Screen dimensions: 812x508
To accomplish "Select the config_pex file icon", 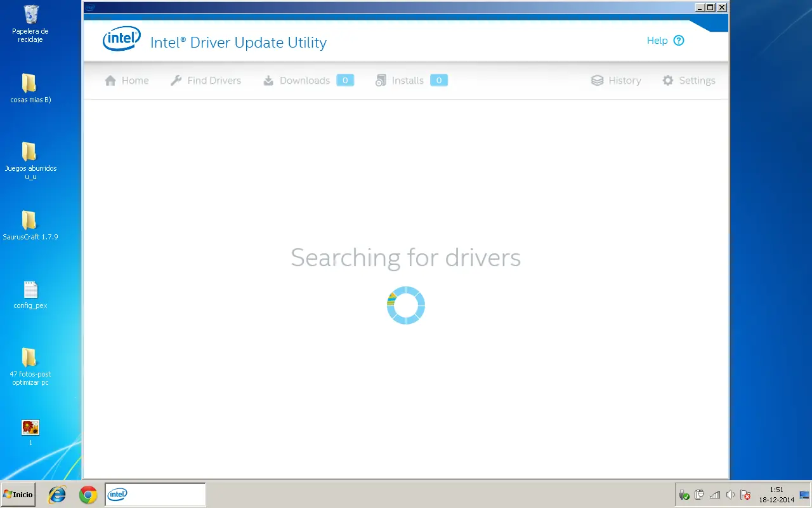I will coord(30,290).
